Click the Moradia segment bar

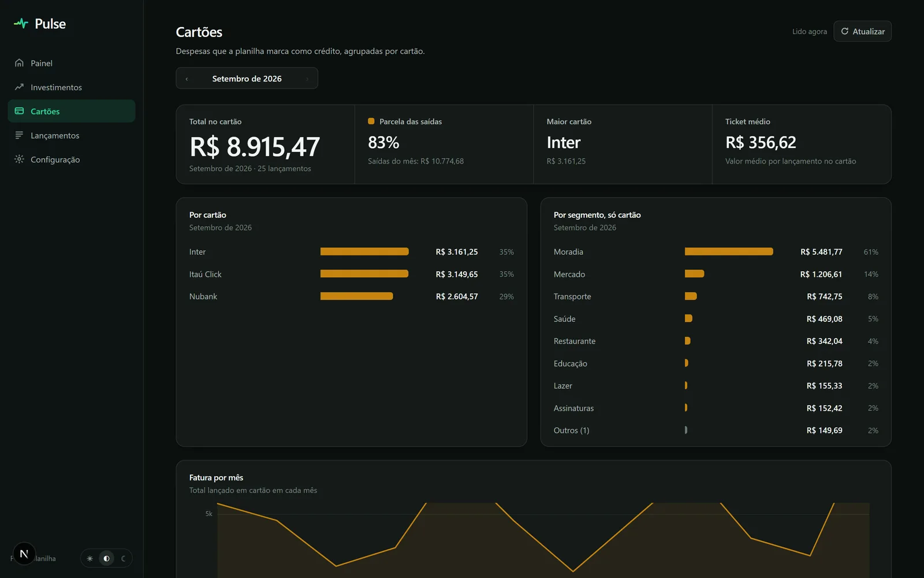tap(729, 251)
